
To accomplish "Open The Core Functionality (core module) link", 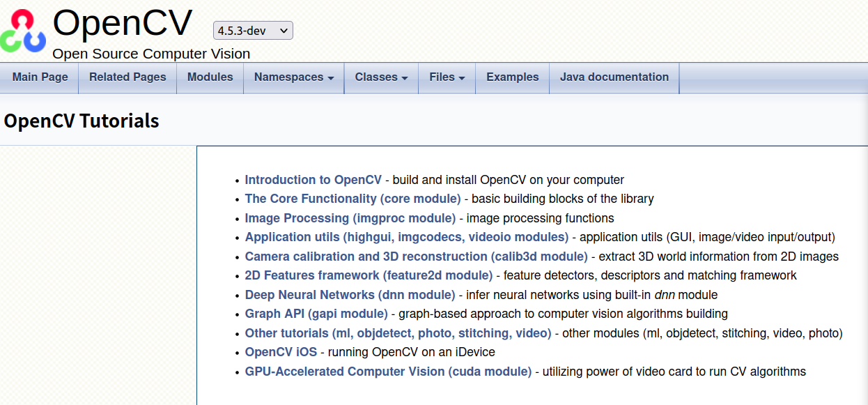I will (x=352, y=199).
